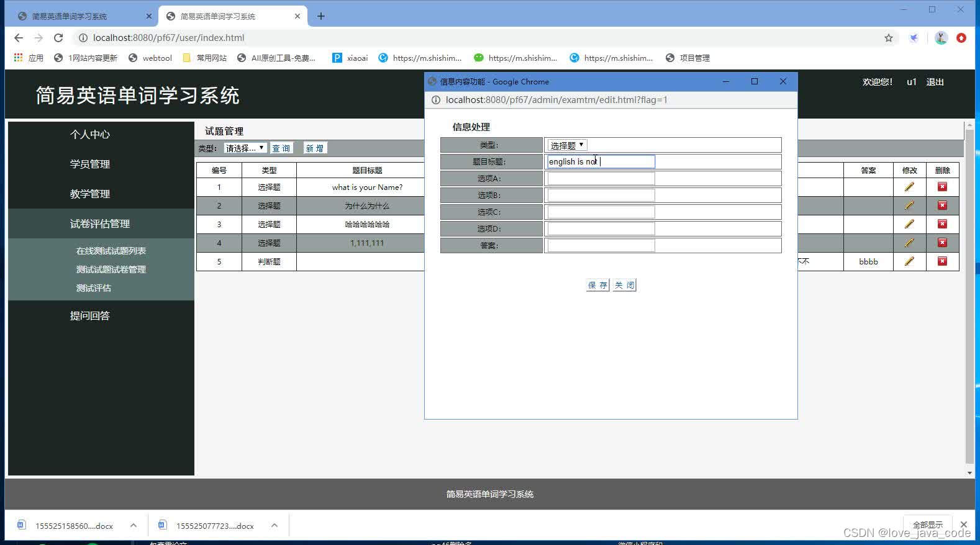The height and width of the screenshot is (545, 980).
Task: Click the blue extension icon beside the star
Action: [914, 38]
